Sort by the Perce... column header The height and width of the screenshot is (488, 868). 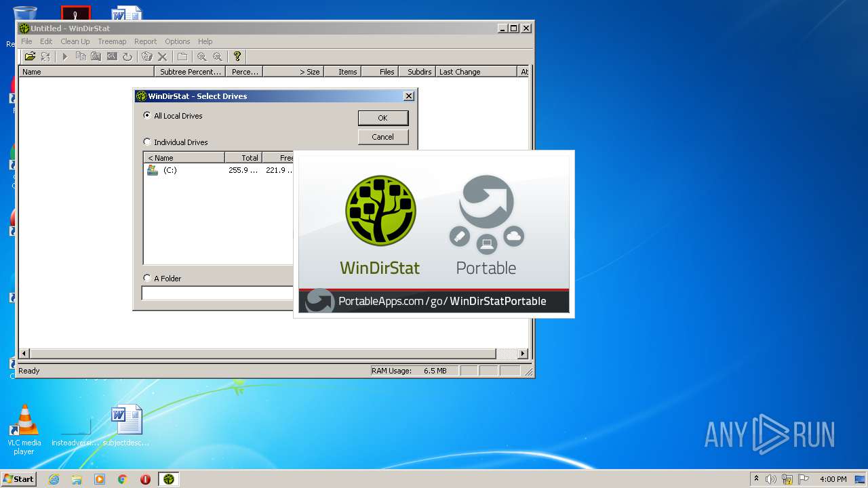tap(244, 71)
